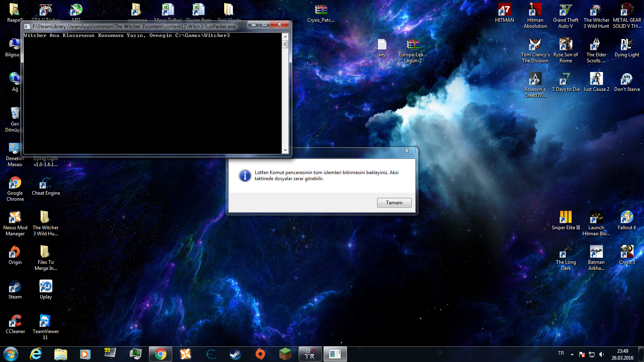Open Internet Explorer from taskbar
The height and width of the screenshot is (362, 644).
coord(36,354)
